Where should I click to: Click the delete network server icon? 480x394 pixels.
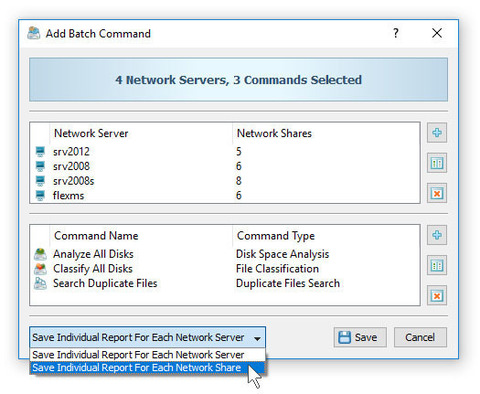pos(437,193)
